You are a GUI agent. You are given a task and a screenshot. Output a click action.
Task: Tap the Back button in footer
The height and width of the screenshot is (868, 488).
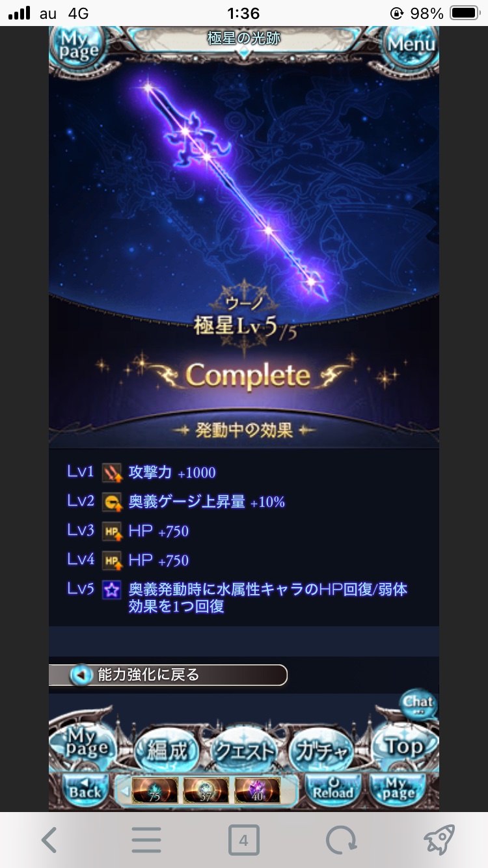click(85, 790)
